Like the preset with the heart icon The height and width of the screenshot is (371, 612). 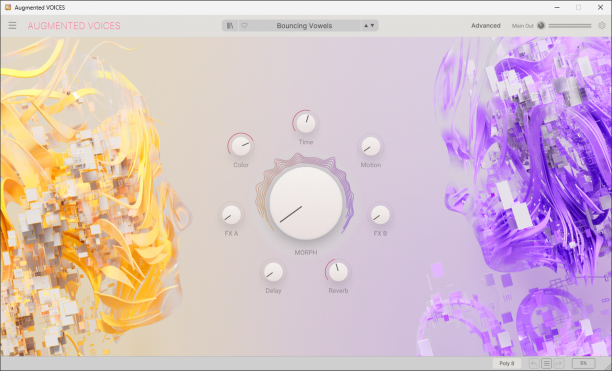coord(244,26)
